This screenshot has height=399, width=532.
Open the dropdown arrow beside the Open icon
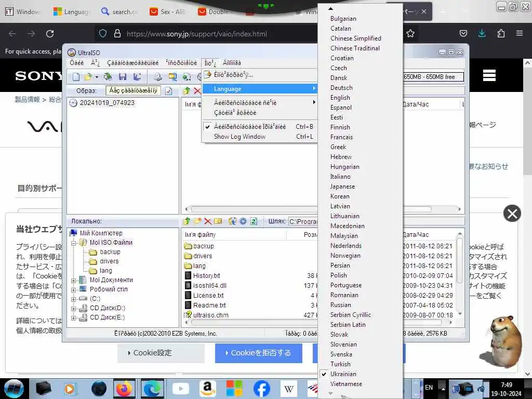pyautogui.click(x=97, y=77)
